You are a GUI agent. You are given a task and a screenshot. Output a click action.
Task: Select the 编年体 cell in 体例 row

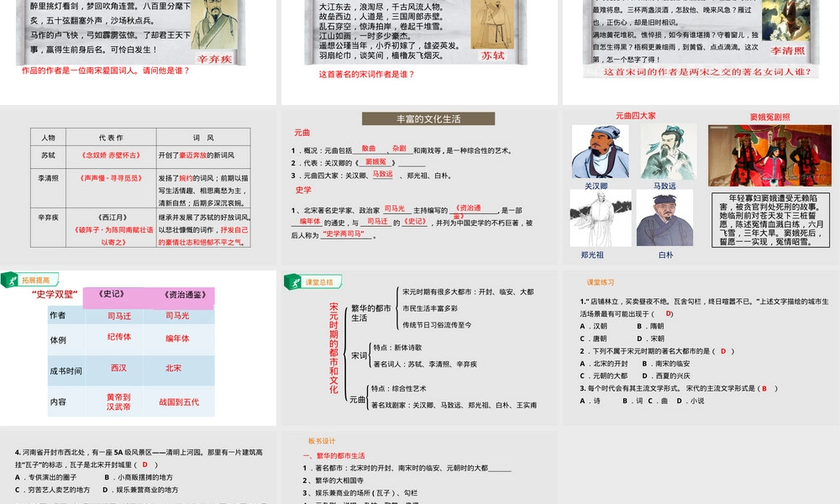click(177, 339)
